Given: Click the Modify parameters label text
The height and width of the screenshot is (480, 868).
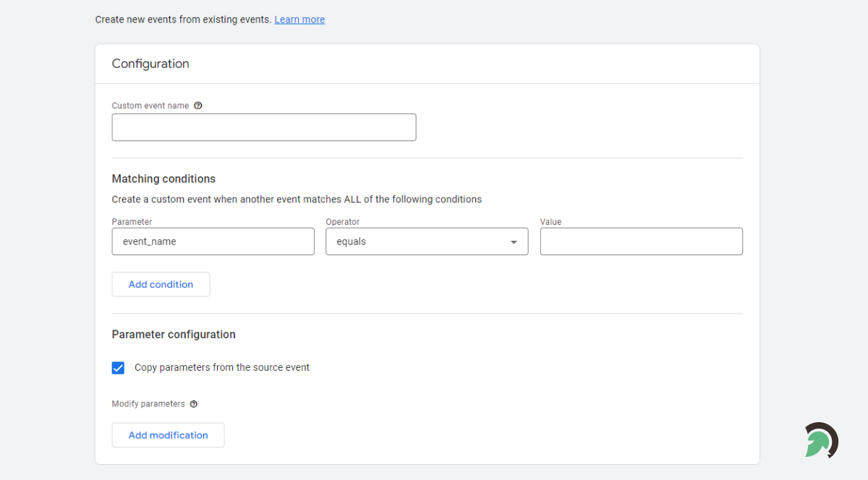Looking at the screenshot, I should [x=148, y=404].
